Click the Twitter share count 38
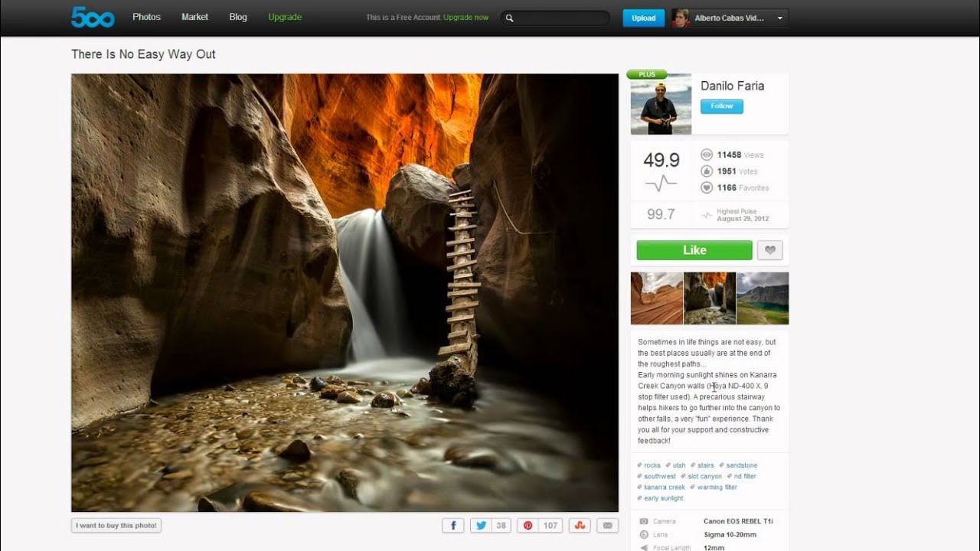 coord(501,526)
